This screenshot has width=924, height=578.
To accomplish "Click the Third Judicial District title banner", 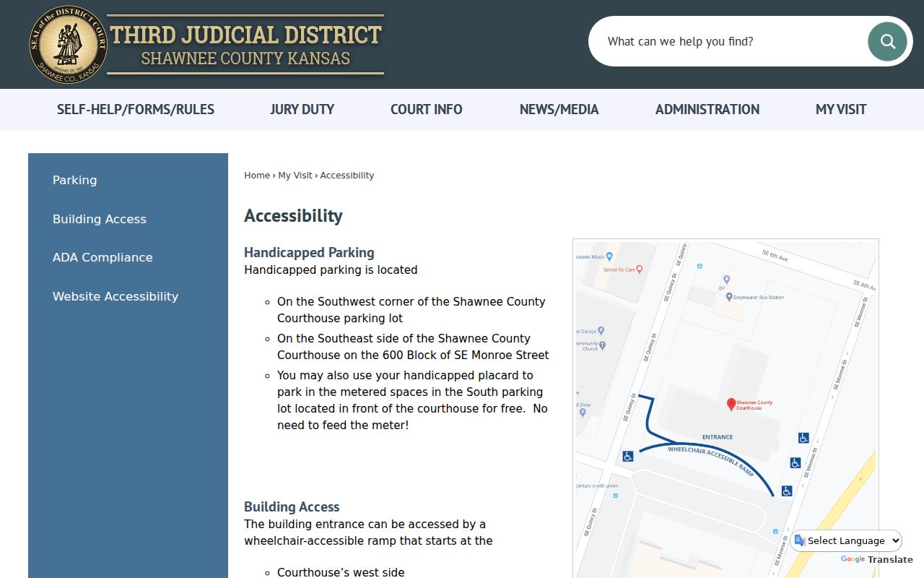I will 246,45.
